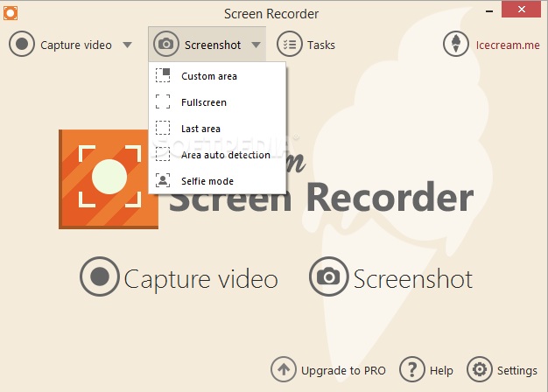Click the Custom area dashed icon
Screen dimensions: 548x392
tap(163, 75)
